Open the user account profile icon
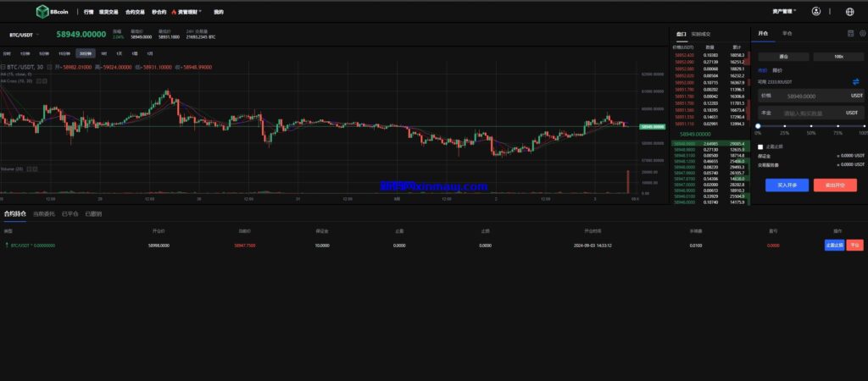Screen dimensions: 868x381 coord(815,12)
